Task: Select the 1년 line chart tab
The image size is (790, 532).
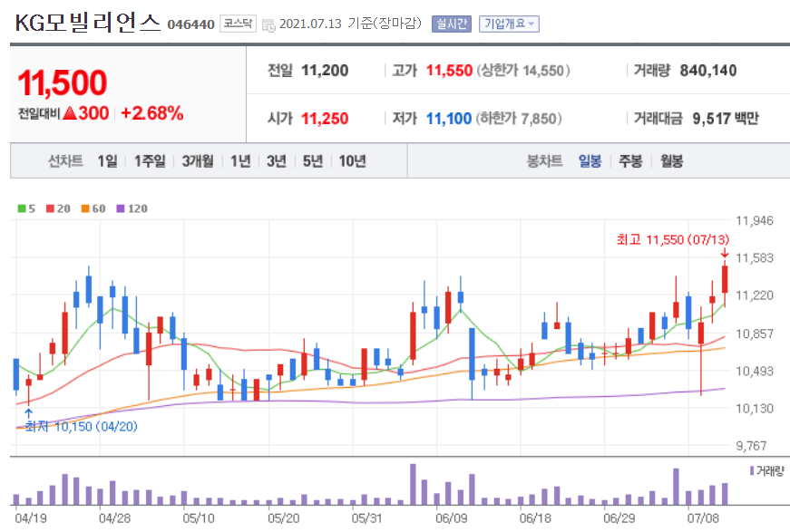Action: click(240, 161)
